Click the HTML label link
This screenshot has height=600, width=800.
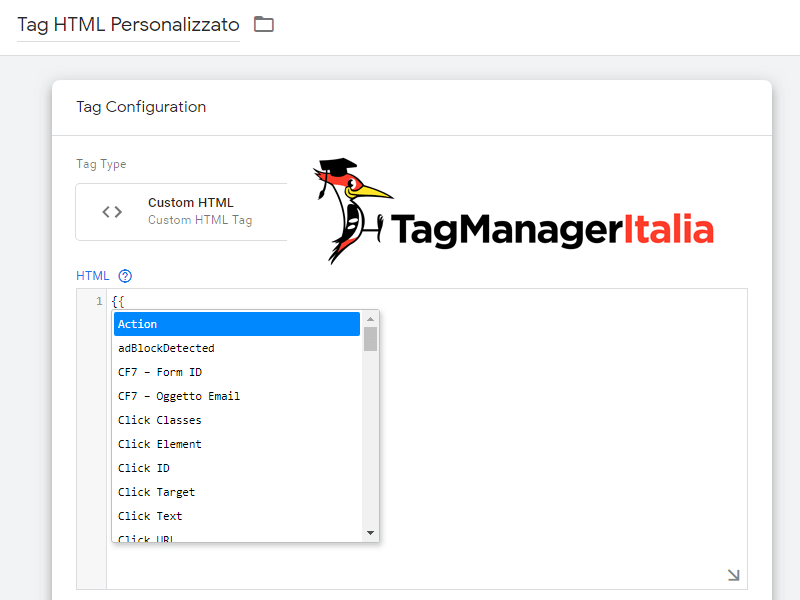click(92, 276)
